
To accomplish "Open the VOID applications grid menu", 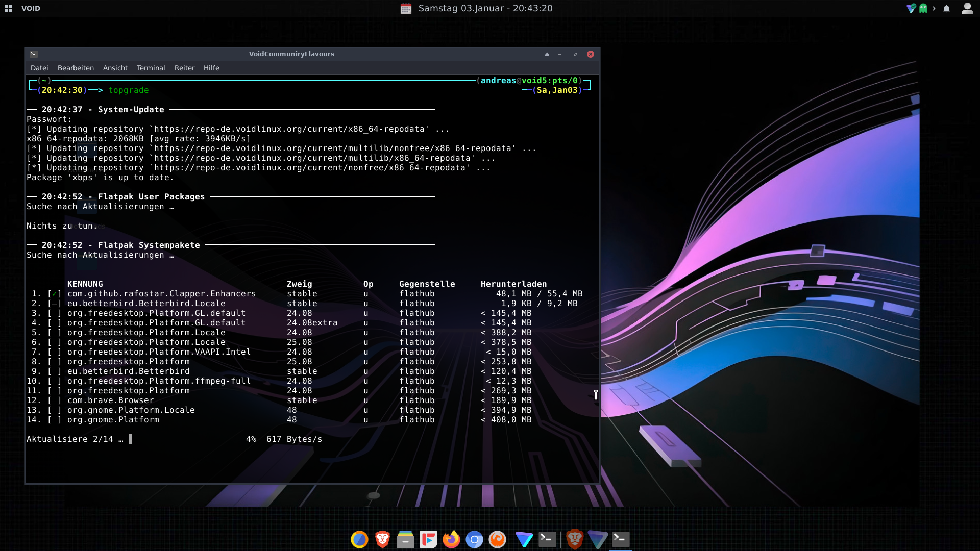I will coord(8,8).
